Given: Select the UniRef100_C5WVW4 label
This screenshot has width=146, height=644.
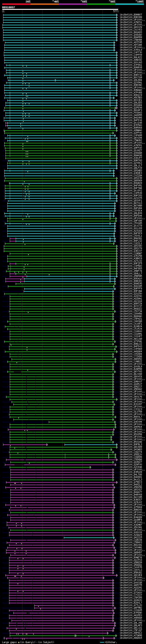Looking at the screenshot, I should click(131, 40).
